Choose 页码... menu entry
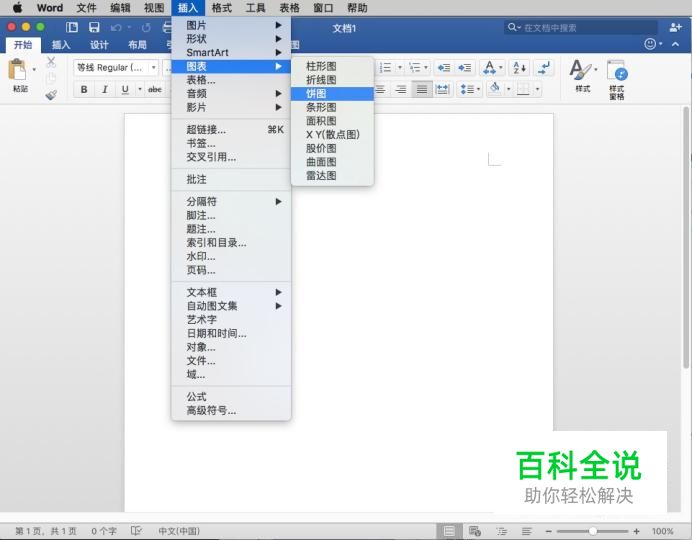692x540 pixels. [x=231, y=270]
